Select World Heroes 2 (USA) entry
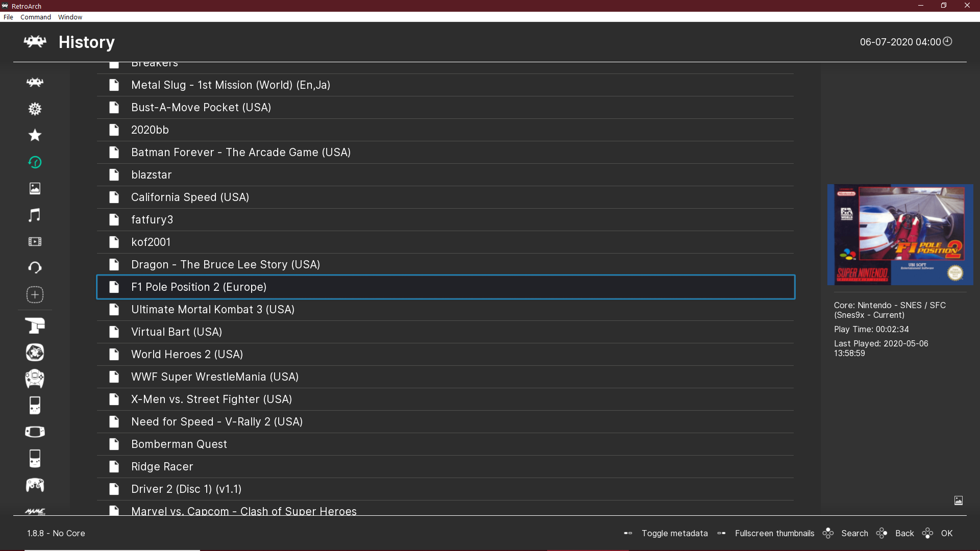This screenshot has width=980, height=551. coord(445,354)
